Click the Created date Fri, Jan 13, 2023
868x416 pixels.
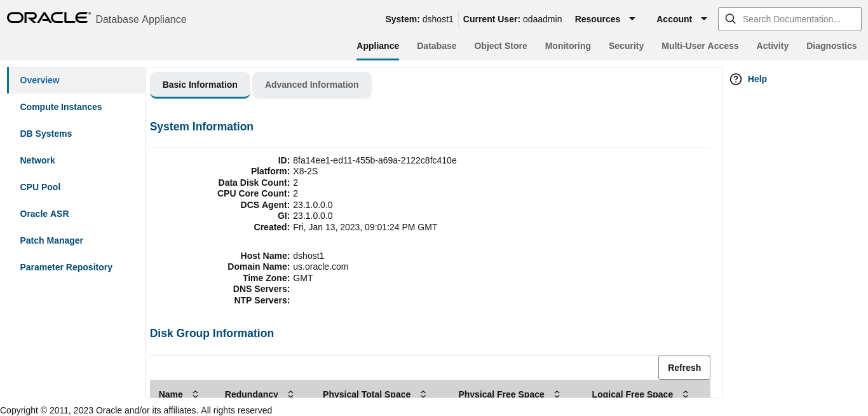pos(365,227)
